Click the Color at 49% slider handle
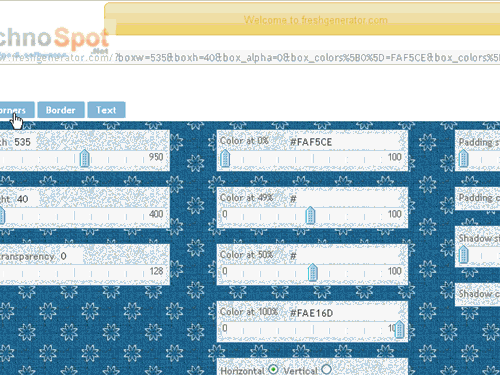 (x=310, y=215)
